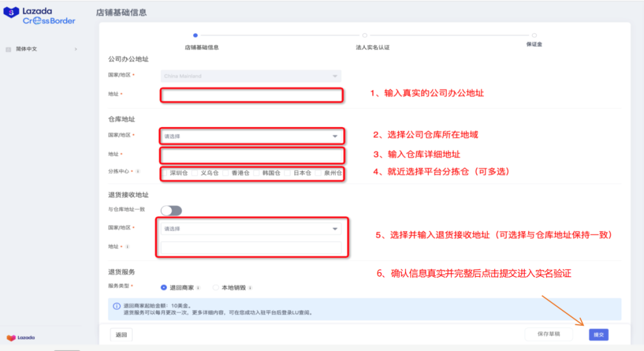Click the info icon next to 本地销毁
Screen dimensions: 644x351
pos(251,287)
